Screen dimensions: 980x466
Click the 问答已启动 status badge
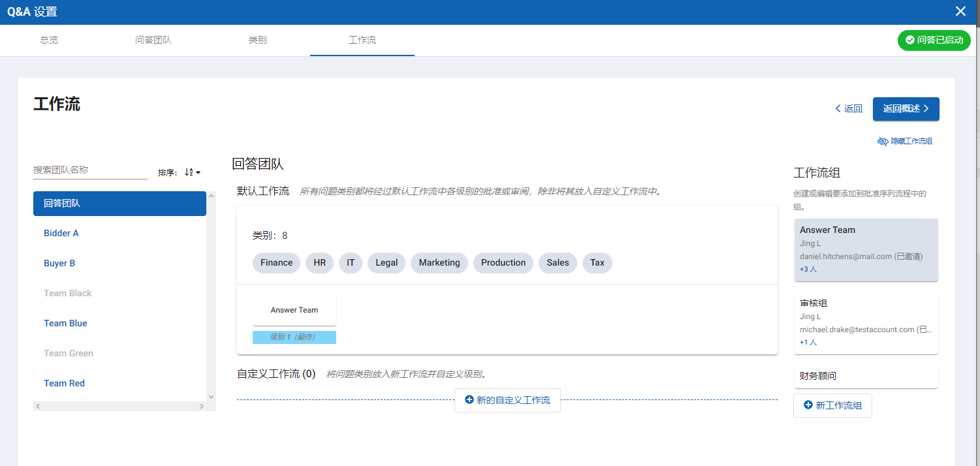tap(934, 40)
